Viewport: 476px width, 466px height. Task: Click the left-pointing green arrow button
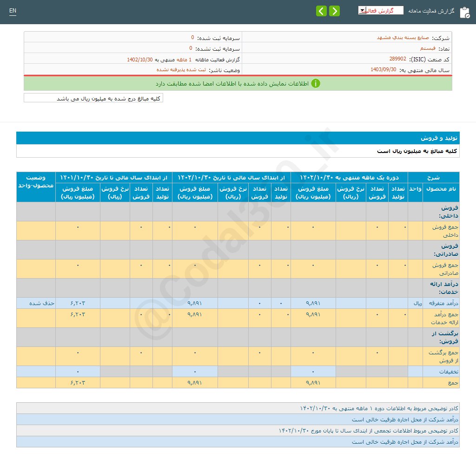(321, 11)
